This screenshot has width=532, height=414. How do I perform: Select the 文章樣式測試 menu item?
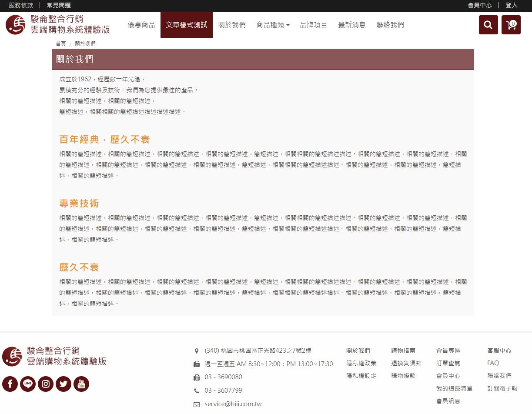coord(187,25)
